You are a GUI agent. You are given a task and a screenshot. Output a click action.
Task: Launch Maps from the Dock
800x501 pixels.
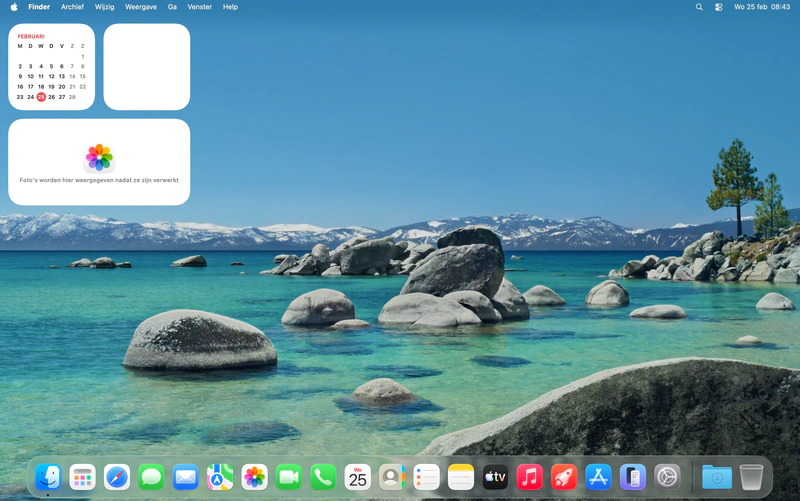tap(220, 478)
